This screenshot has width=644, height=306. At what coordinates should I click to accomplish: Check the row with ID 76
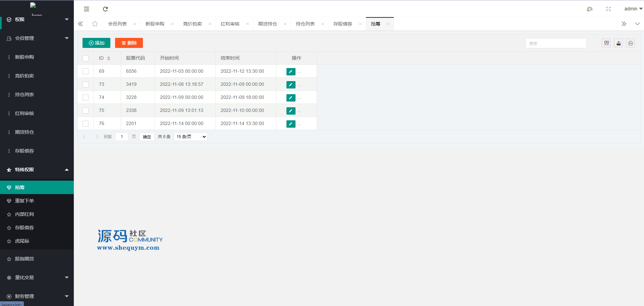(x=86, y=124)
